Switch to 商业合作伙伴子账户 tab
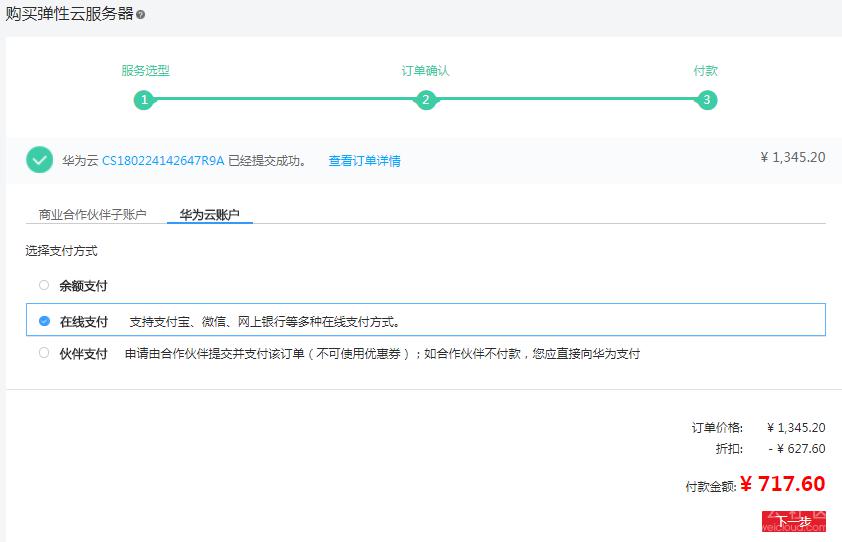Viewport: 842px width, 542px height. (92, 214)
